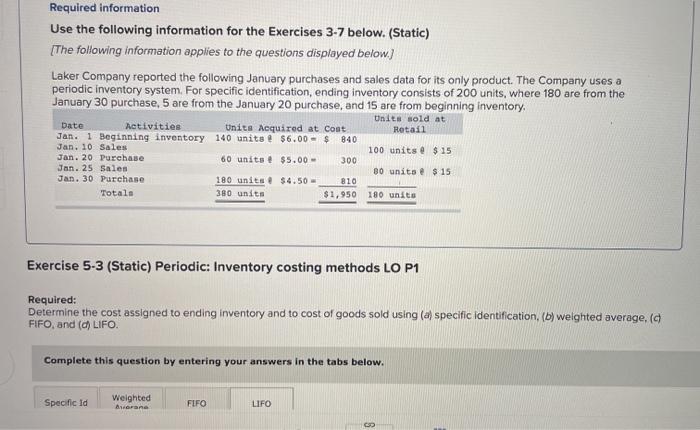Image resolution: width=700 pixels, height=430 pixels.
Task: Click the Exercise 5-3 Periodic heading
Action: click(223, 267)
